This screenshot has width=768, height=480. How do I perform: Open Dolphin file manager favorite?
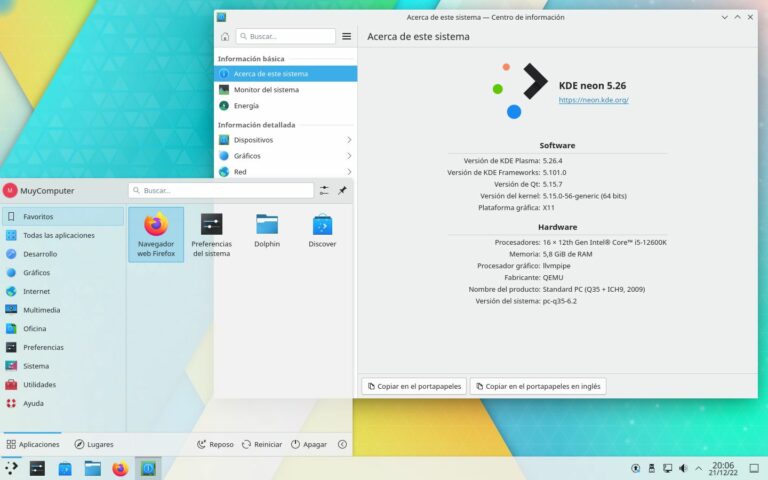[x=267, y=231]
